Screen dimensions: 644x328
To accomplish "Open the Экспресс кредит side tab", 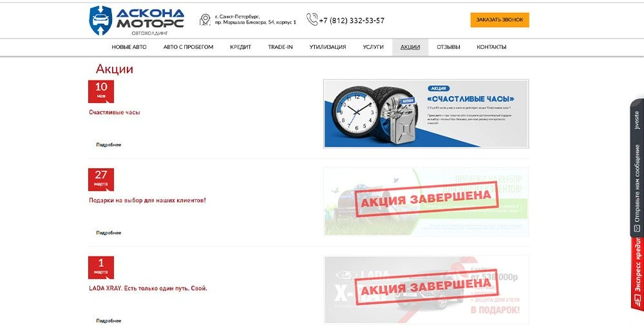I will [637, 274].
